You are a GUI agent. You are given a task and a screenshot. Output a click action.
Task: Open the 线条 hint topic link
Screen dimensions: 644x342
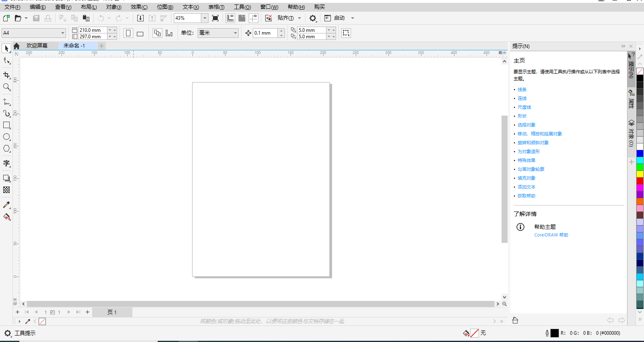[x=522, y=89]
